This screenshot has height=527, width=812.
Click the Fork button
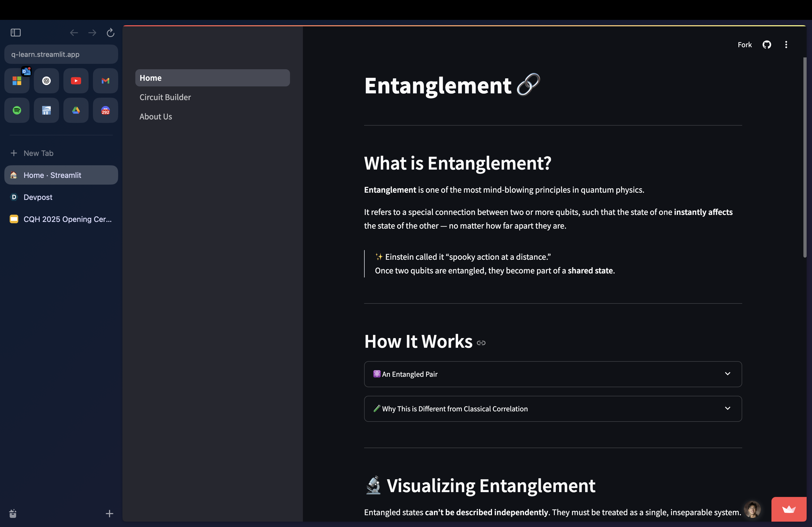[744, 45]
